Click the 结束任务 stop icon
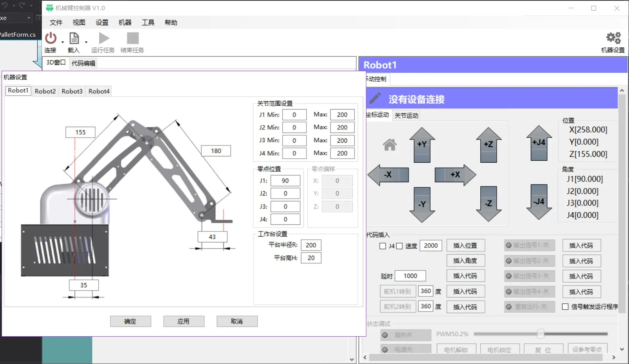The image size is (629, 364). 133,38
